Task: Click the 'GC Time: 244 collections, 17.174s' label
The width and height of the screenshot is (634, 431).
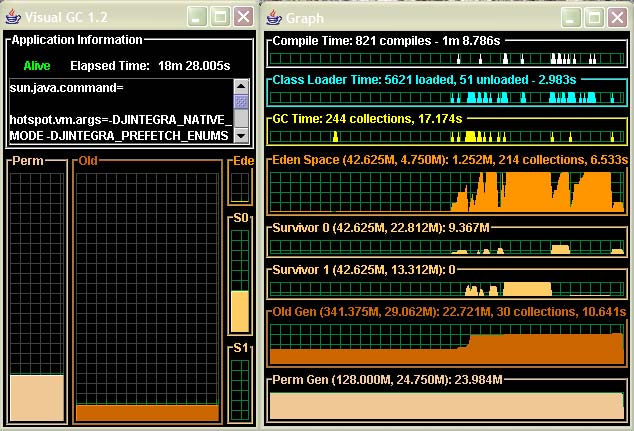Action: [367, 119]
